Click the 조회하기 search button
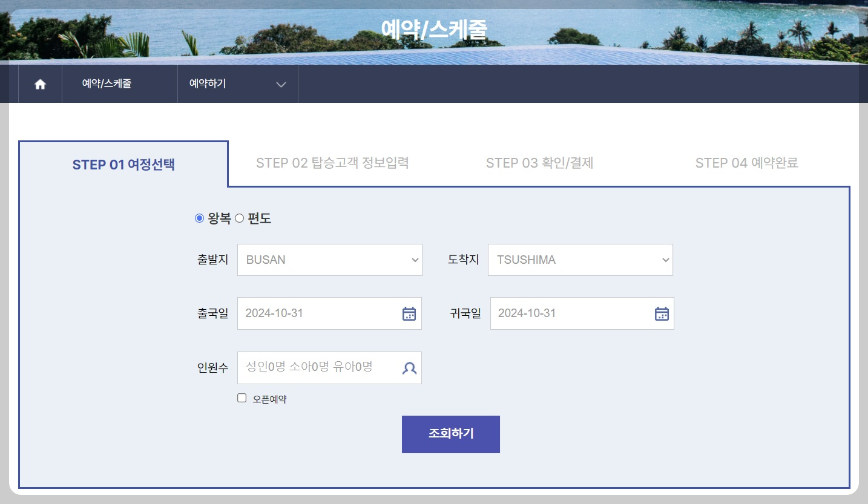The height and width of the screenshot is (504, 868). [450, 434]
